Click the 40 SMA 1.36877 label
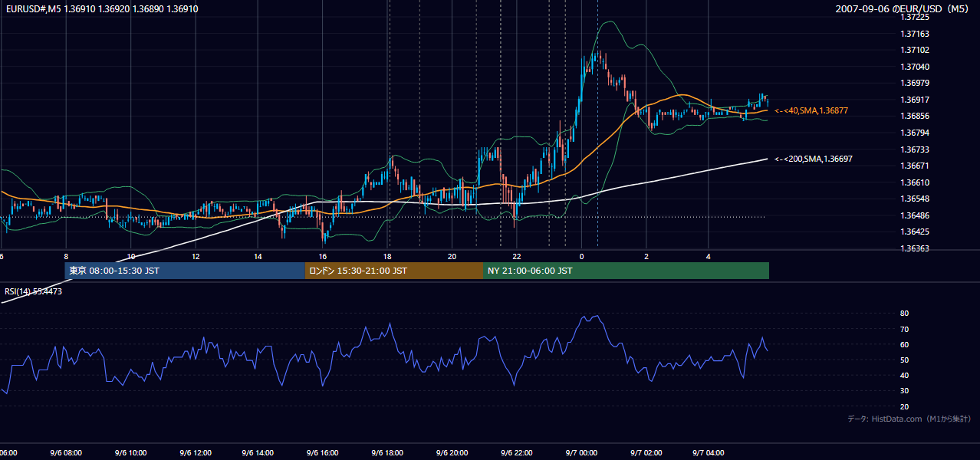Screen dimensions: 980x460 click(811, 111)
